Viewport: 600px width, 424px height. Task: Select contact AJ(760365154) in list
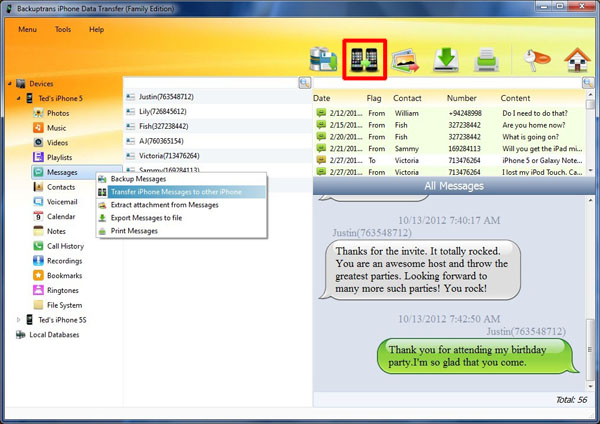pos(218,141)
